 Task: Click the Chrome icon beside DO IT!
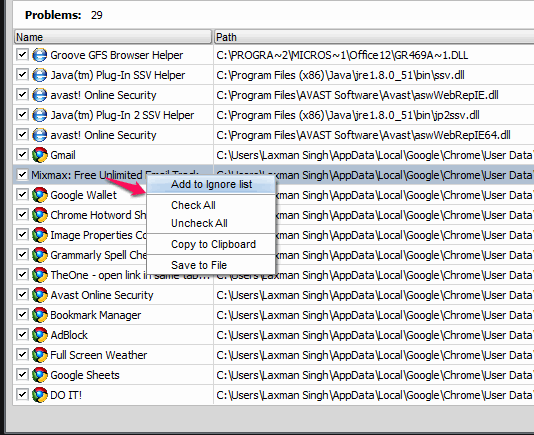(40, 395)
